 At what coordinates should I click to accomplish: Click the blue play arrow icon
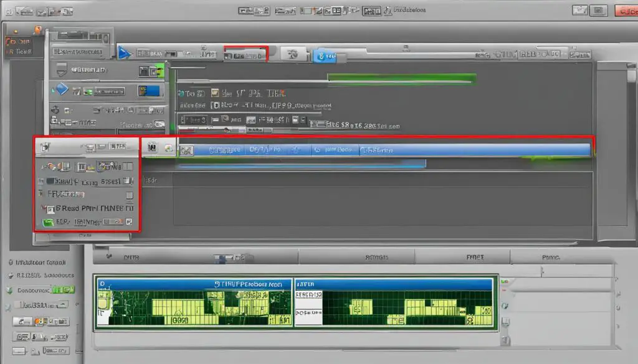coord(124,53)
